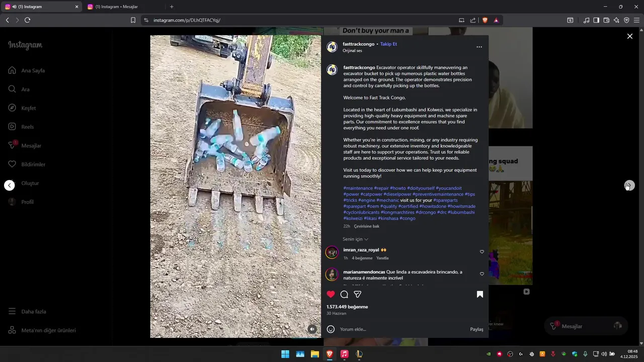The width and height of the screenshot is (644, 362).
Task: Open the #lubumbashi hashtag
Action: pyautogui.click(x=461, y=212)
